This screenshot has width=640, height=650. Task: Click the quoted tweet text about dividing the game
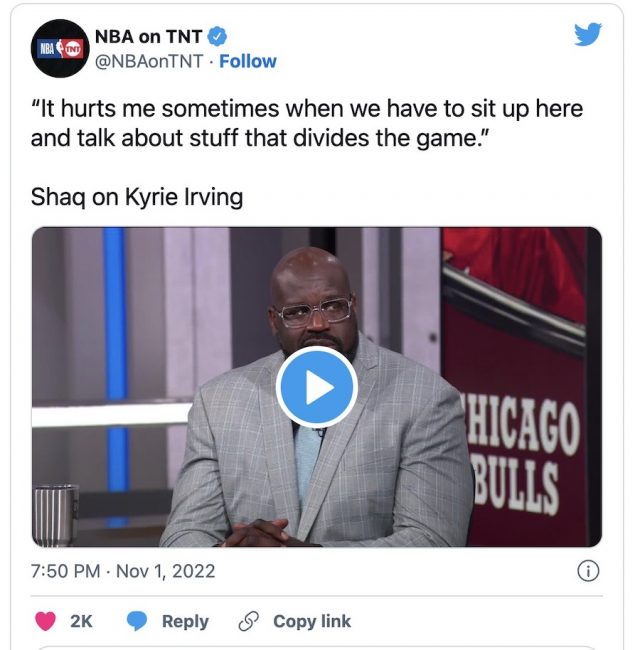point(307,123)
